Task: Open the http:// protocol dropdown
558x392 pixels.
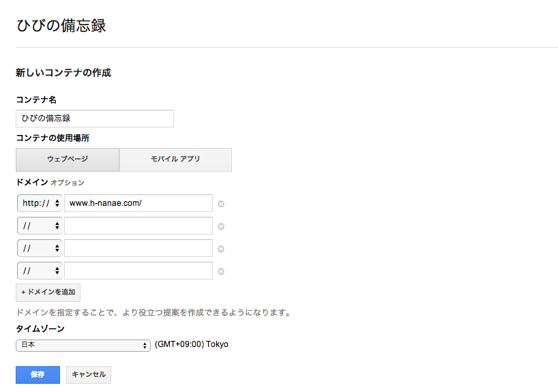Action: coord(40,203)
